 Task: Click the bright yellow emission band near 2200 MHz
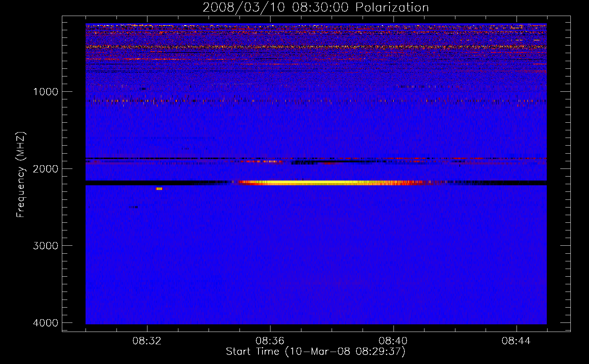(331, 183)
